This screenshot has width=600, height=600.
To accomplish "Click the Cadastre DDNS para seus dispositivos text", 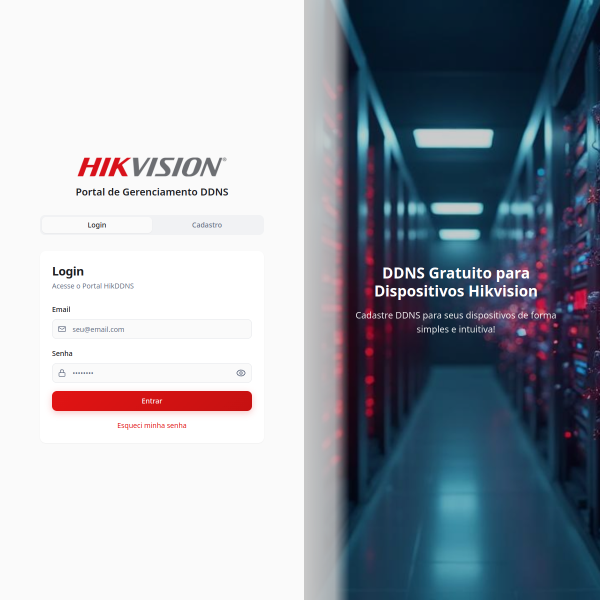I will (x=456, y=322).
